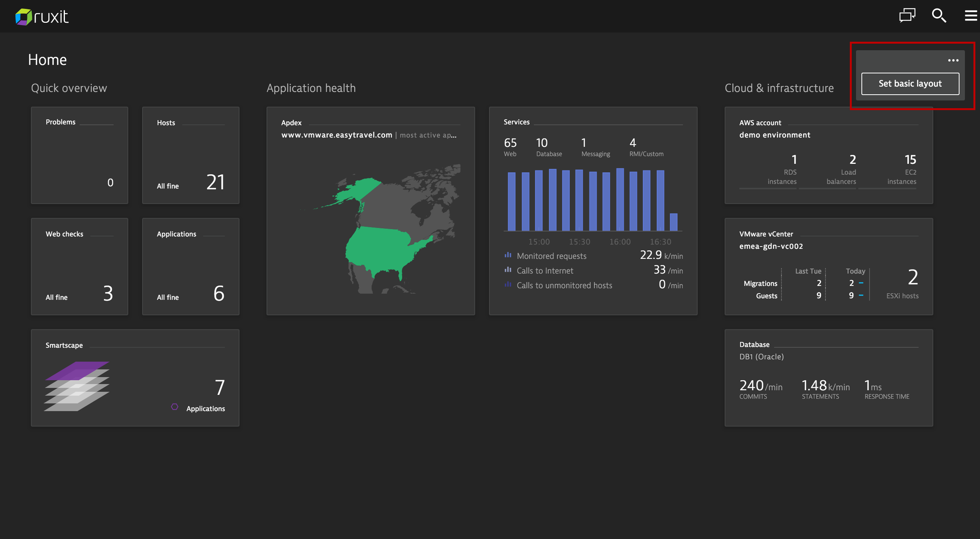Click the Smartscape tile title
Image resolution: width=980 pixels, height=539 pixels.
[x=64, y=345]
